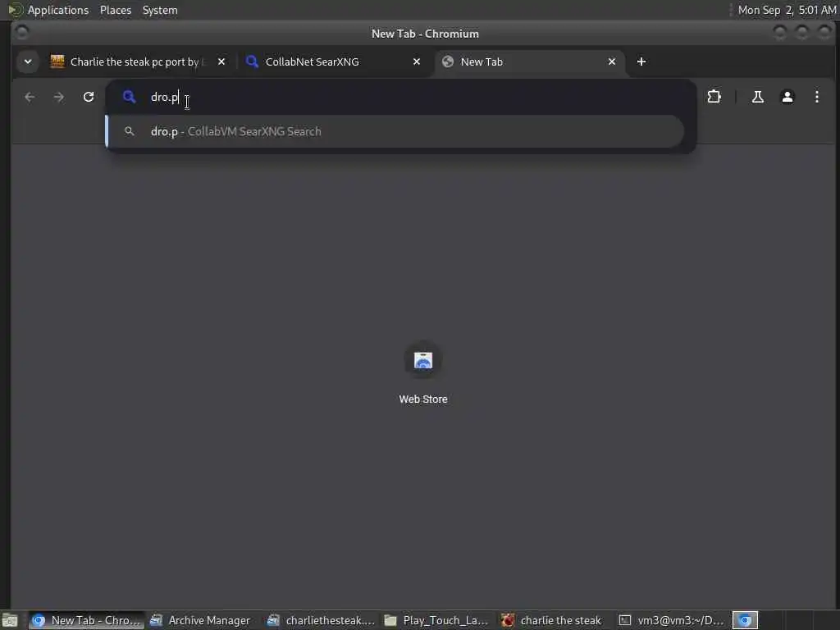840x630 pixels.
Task: Click the browser back arrow
Action: coord(30,97)
